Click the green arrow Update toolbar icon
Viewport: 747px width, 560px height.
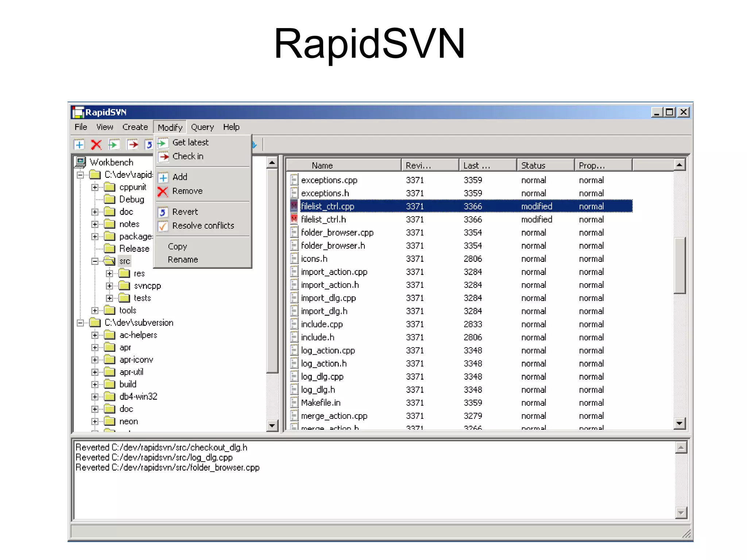[114, 145]
